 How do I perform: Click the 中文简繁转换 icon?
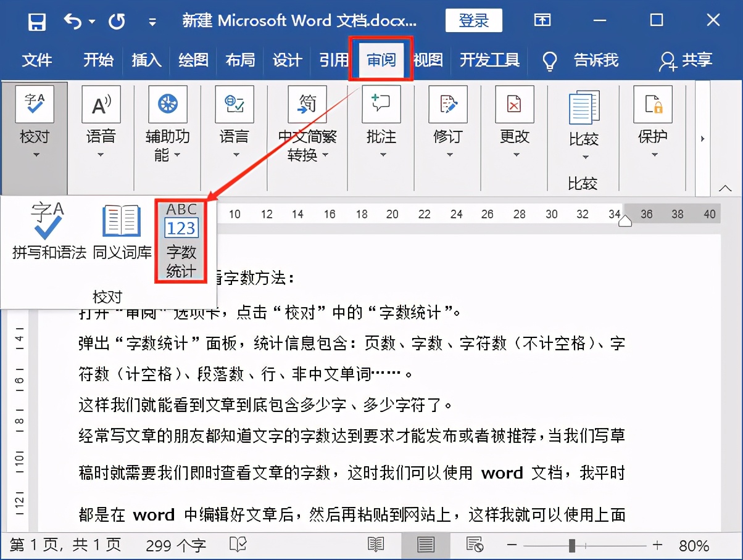(x=307, y=104)
